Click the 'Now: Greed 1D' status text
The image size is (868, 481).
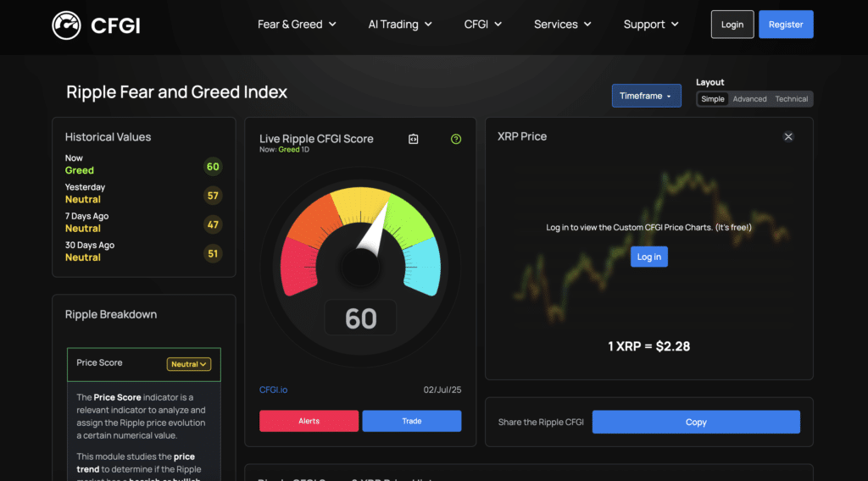pyautogui.click(x=284, y=150)
